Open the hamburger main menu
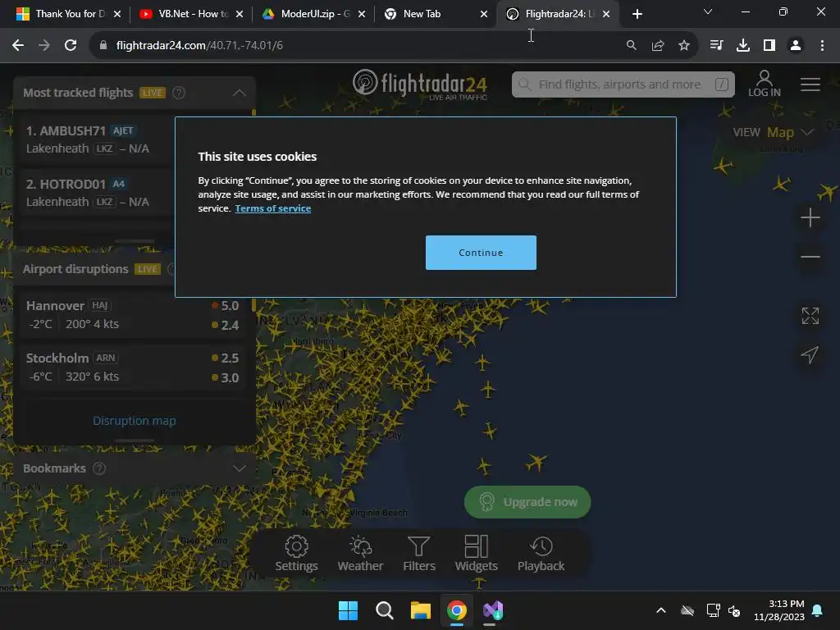 810,84
